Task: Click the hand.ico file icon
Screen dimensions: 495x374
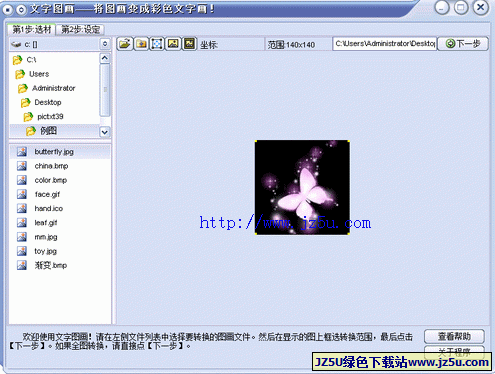Action: point(22,208)
